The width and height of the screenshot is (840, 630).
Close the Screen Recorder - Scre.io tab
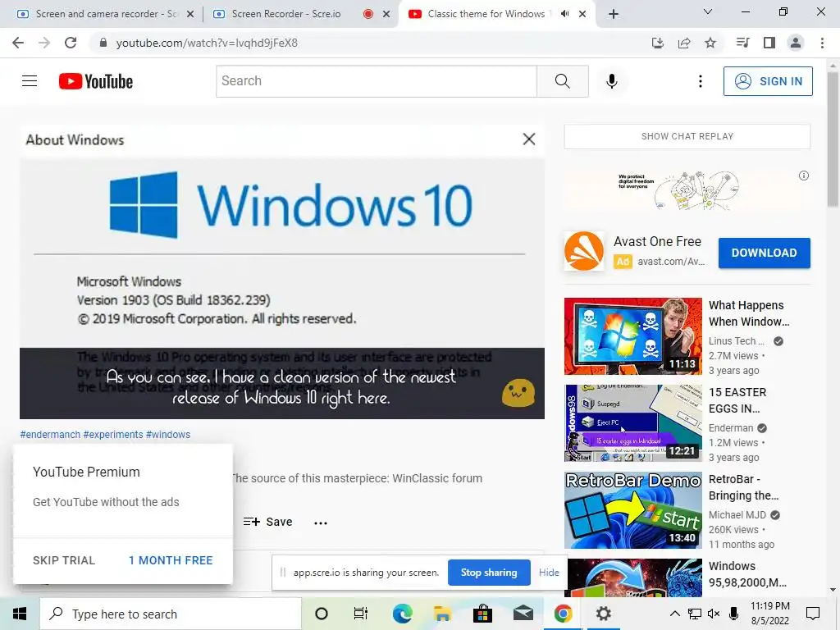[x=386, y=15]
